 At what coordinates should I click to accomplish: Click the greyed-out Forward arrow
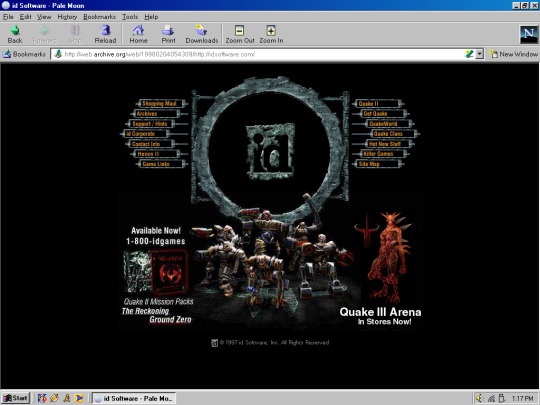click(44, 34)
